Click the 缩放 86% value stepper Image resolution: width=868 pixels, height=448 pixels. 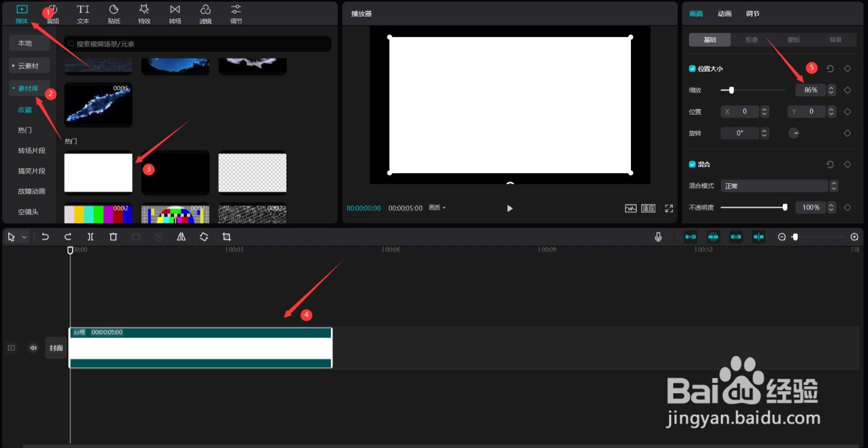point(831,90)
